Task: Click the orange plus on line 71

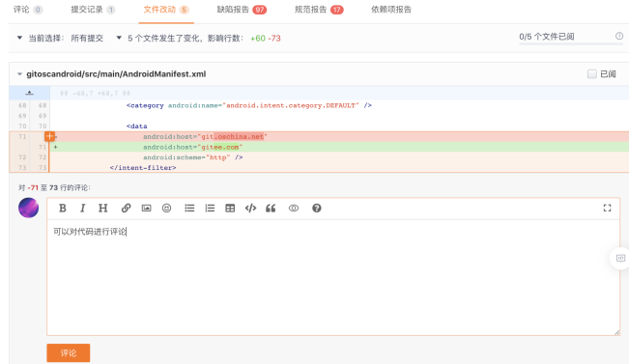Action: click(49, 136)
